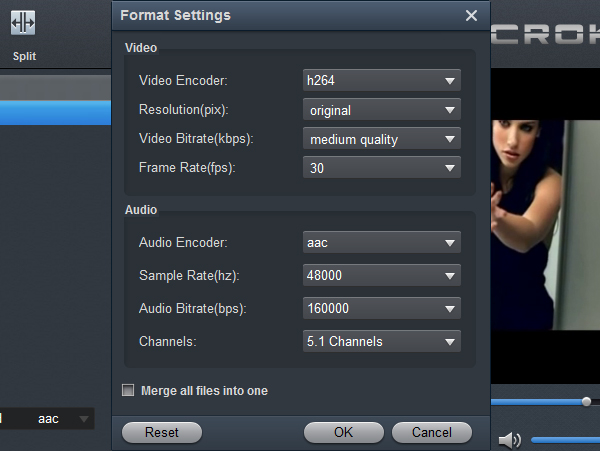Screen dimensions: 600x451
Task: Click the Split tool icon
Action: (x=24, y=23)
